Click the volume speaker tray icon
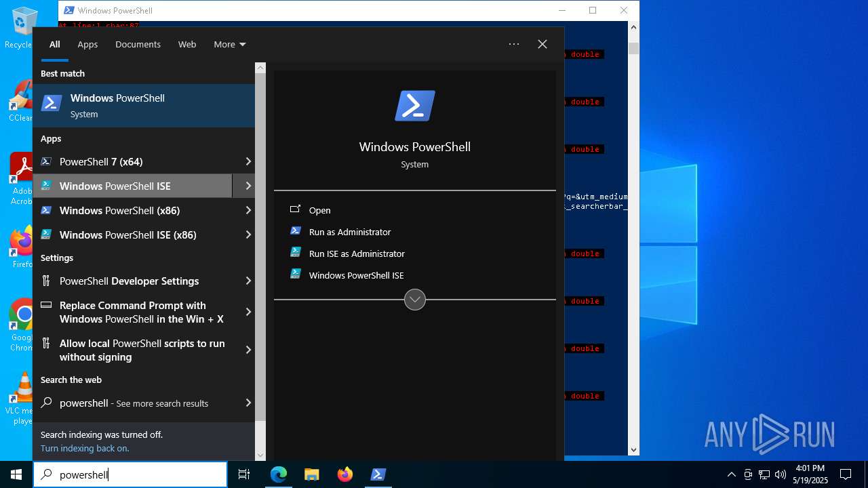Image resolution: width=868 pixels, height=488 pixels. (781, 474)
